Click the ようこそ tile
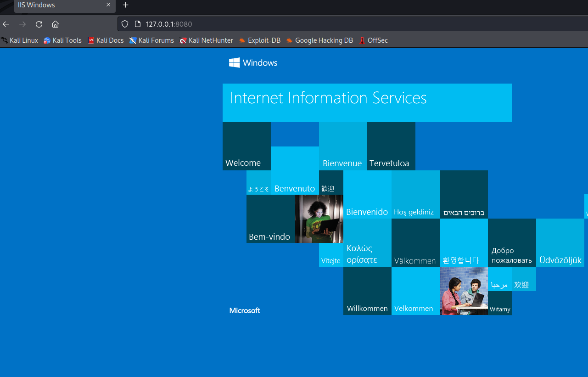The height and width of the screenshot is (377, 588). tap(258, 183)
